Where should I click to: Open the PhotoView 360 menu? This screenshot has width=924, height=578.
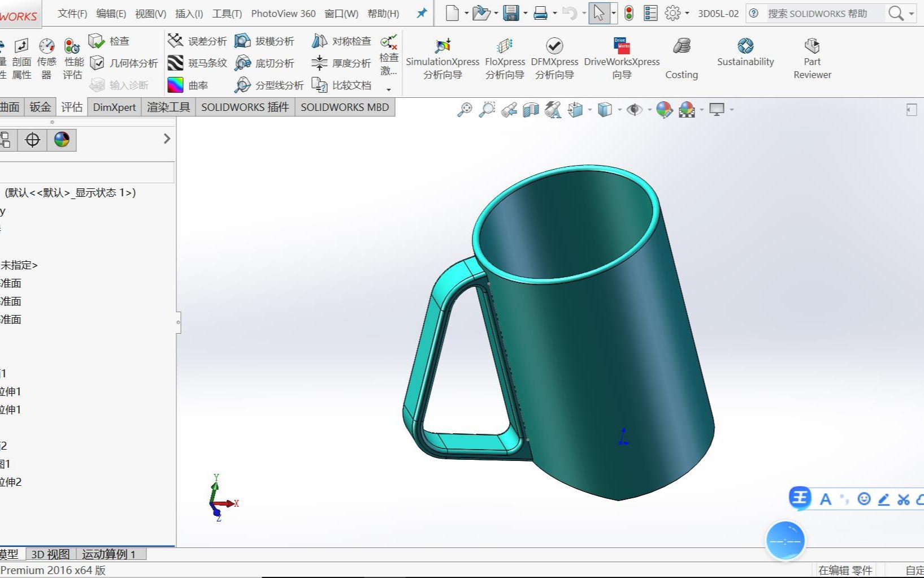(283, 13)
